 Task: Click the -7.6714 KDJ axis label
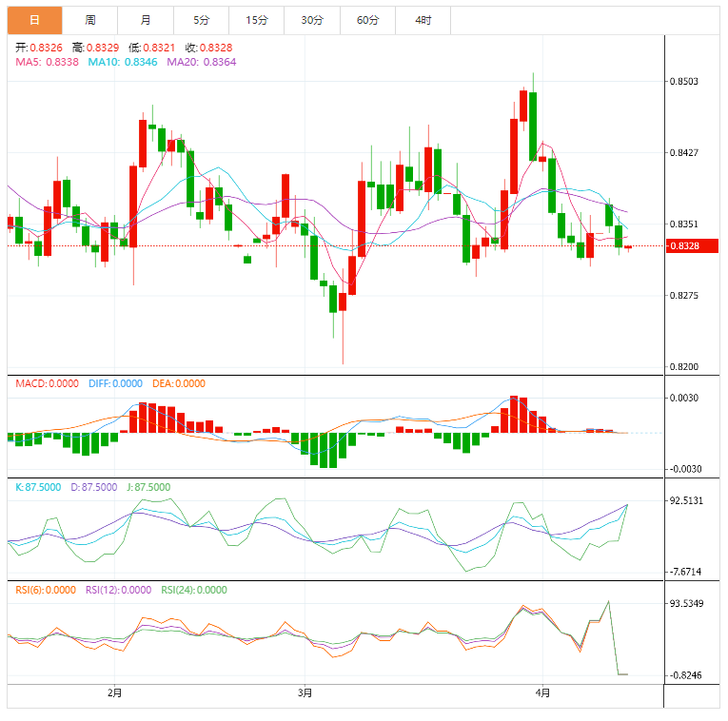point(685,572)
